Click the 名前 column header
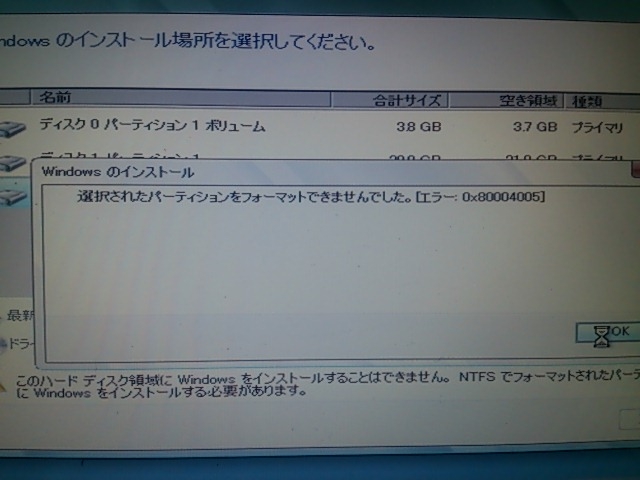This screenshot has height=480, width=640. click(180, 98)
